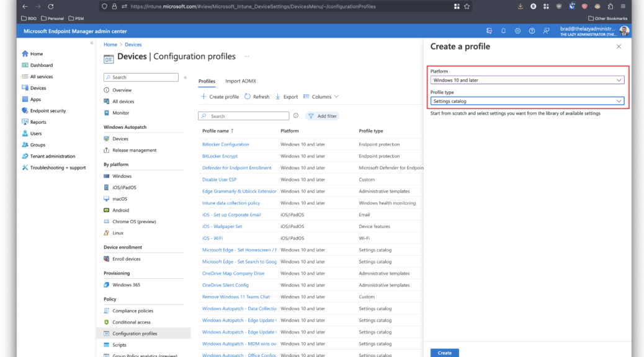Refresh the configuration profiles list
Screen dimensions: 644x357
(x=257, y=97)
